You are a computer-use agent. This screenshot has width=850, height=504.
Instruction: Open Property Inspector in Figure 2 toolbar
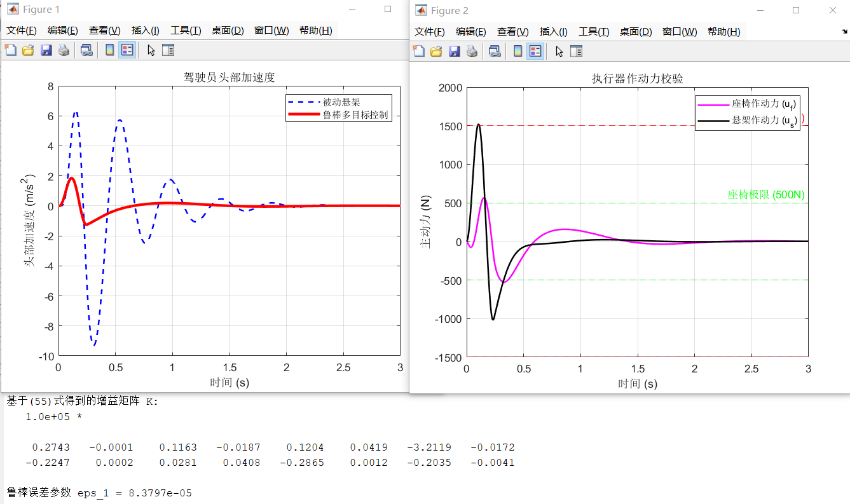click(x=577, y=51)
